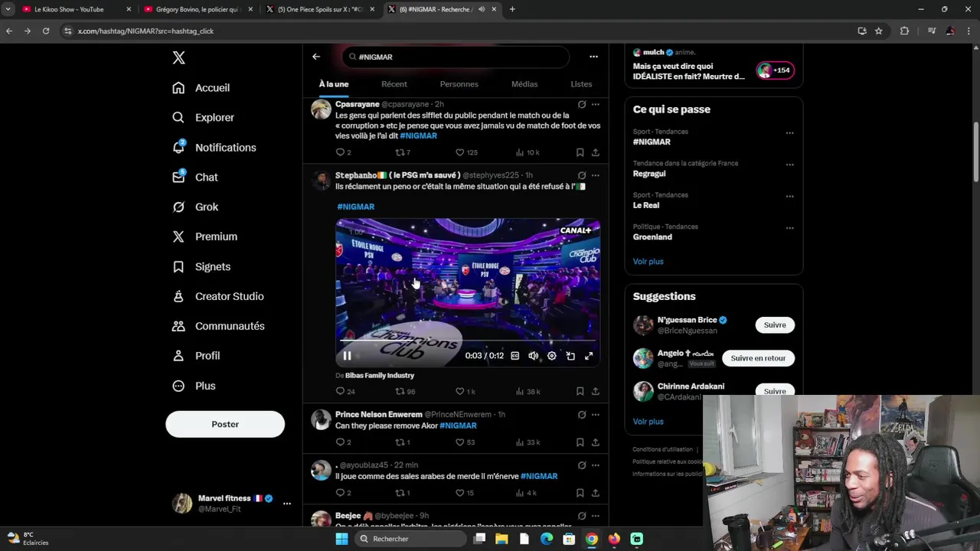Open Grok action on Stephanho post
Viewport: 980px width, 551px height.
point(582,175)
